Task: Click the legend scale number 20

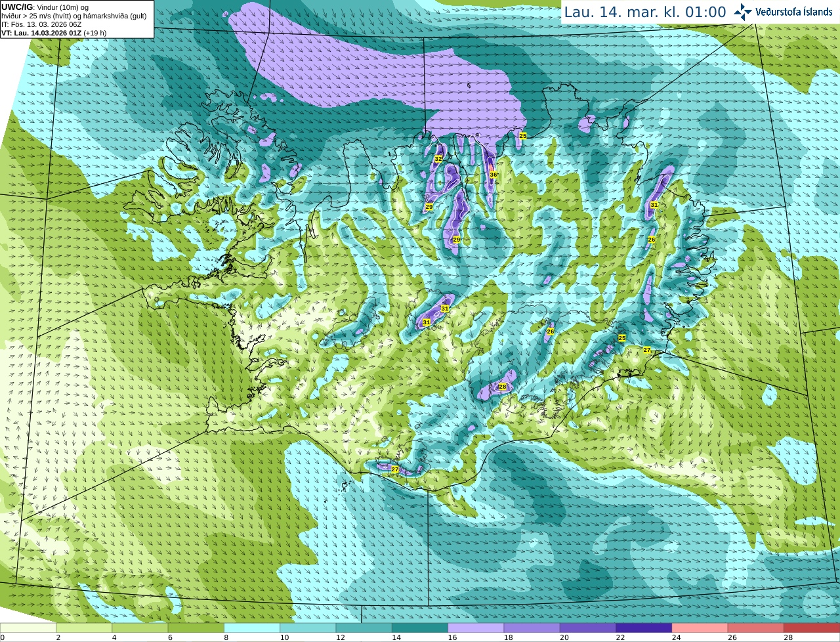Action: pyautogui.click(x=564, y=637)
